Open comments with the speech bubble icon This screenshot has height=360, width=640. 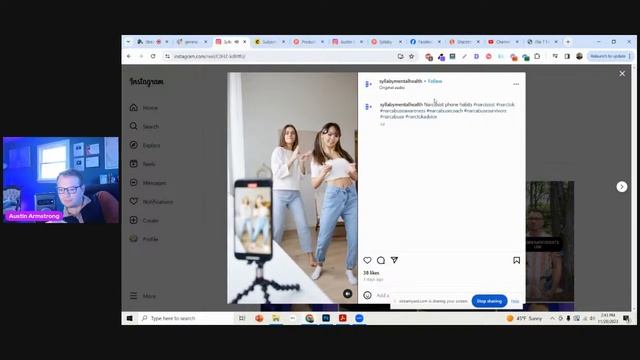click(x=381, y=260)
